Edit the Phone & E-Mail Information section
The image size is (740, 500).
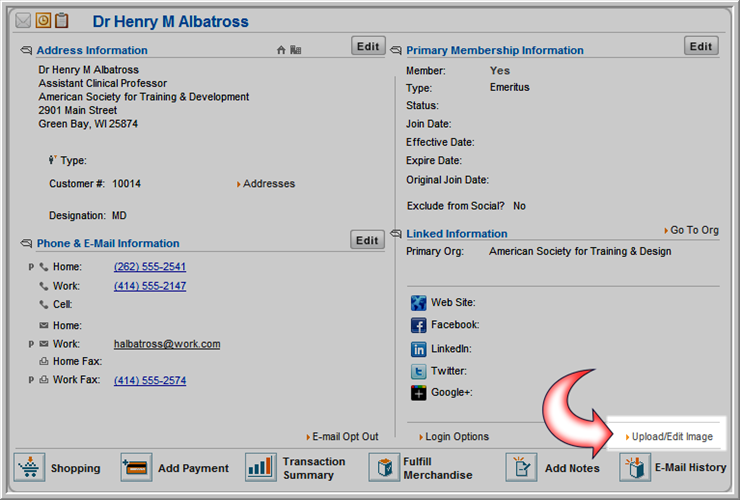pos(367,240)
